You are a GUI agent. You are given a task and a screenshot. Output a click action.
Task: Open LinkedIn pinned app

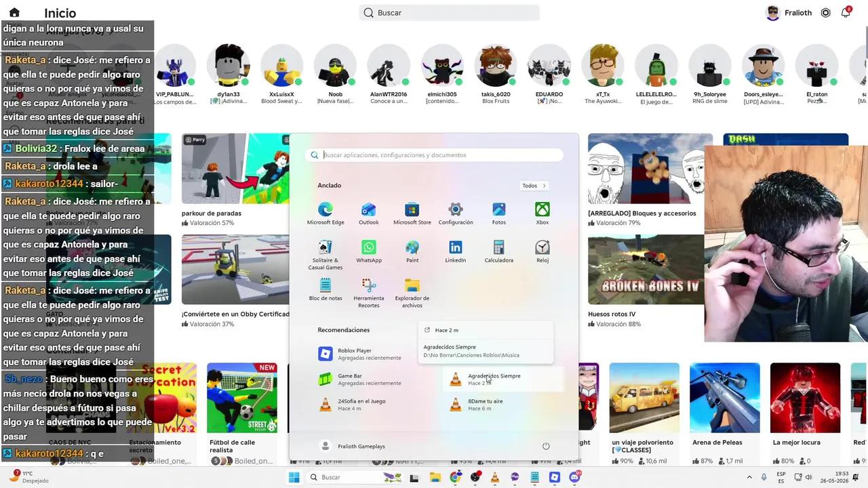tap(456, 251)
